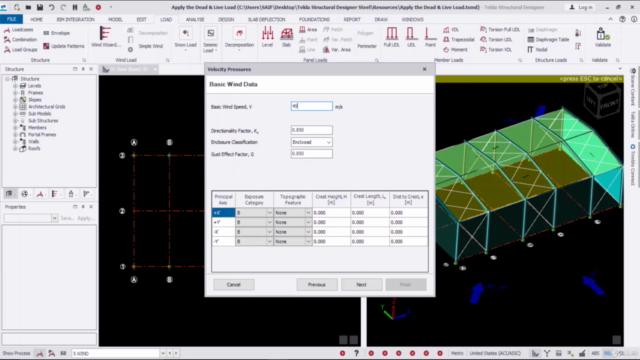Click Update Patterns
Viewport: 640px width, 360px height.
point(63,46)
